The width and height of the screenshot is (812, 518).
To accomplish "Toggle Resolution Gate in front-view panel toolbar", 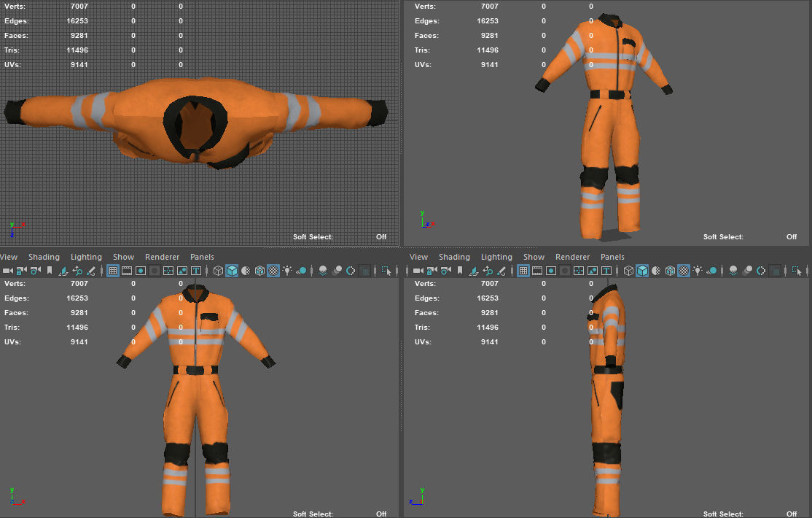I will click(141, 271).
